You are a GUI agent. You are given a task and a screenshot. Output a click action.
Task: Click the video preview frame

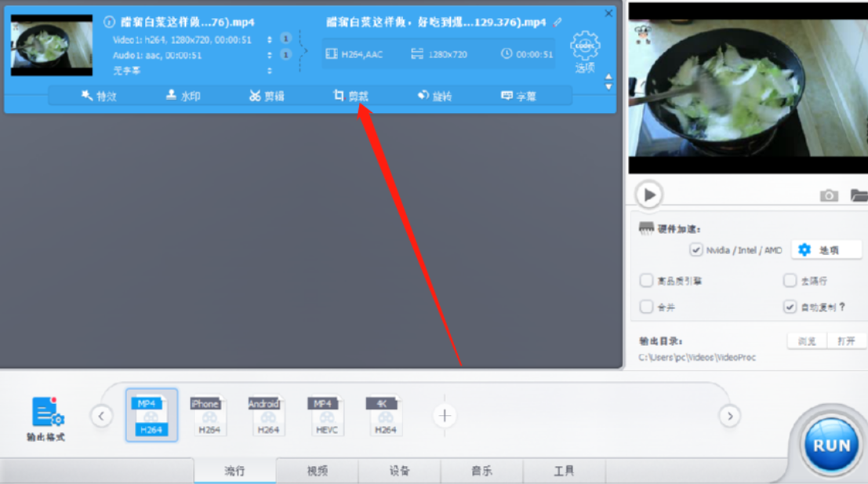click(x=748, y=88)
